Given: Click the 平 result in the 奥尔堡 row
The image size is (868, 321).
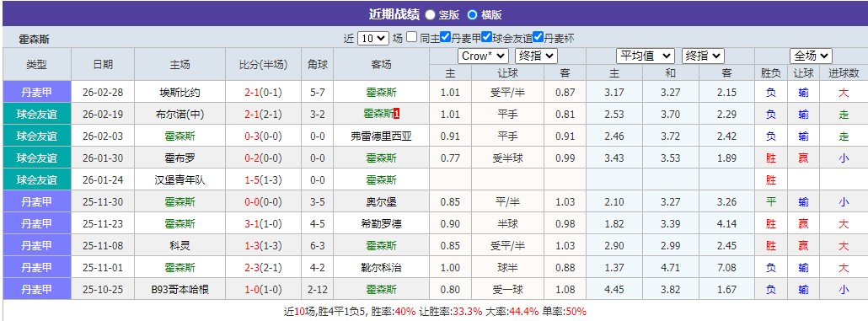Looking at the screenshot, I should coord(770,202).
